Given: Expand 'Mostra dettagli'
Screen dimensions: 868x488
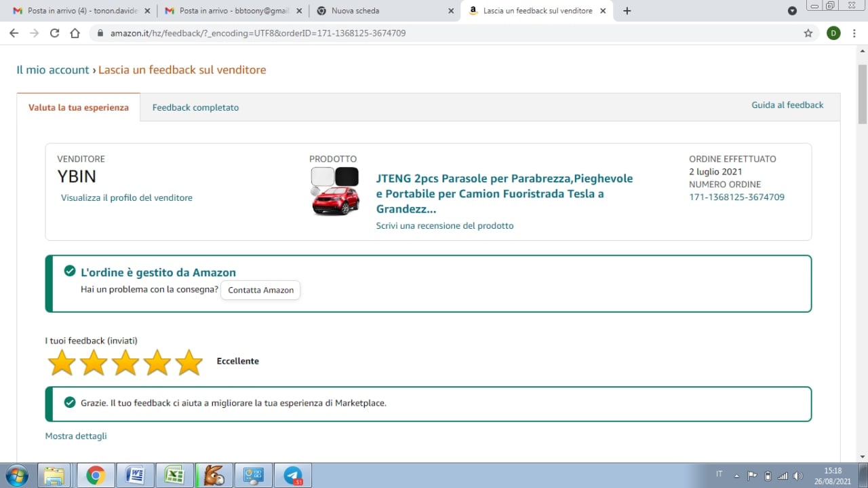Looking at the screenshot, I should (x=76, y=436).
